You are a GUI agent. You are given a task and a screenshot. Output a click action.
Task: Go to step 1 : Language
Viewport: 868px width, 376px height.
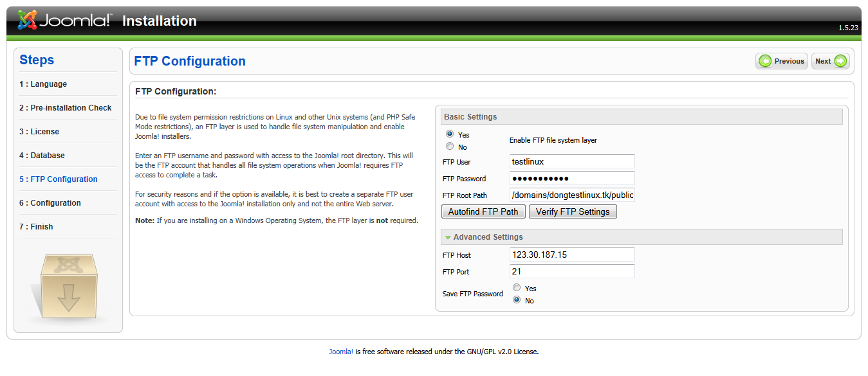(43, 84)
